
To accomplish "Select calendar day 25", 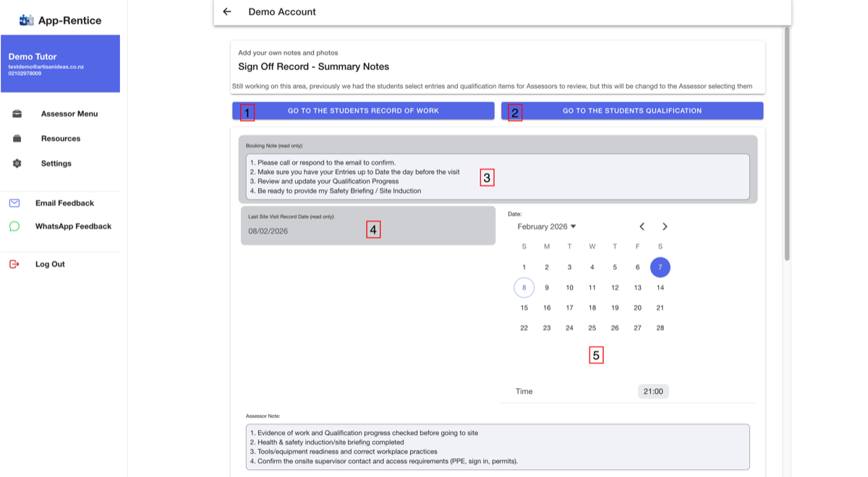I will [x=592, y=328].
